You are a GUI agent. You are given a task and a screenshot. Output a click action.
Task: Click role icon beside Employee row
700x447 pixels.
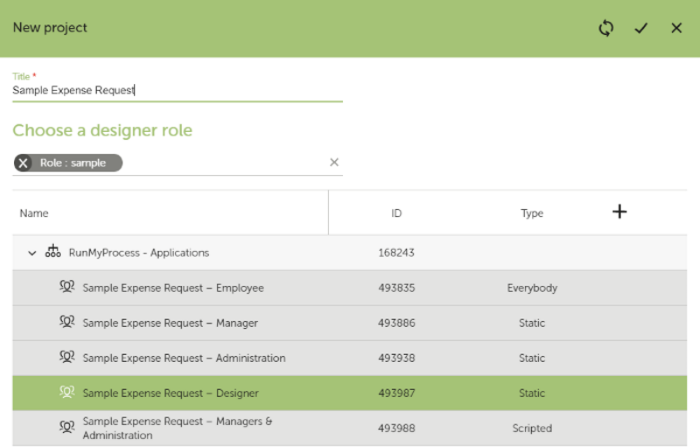click(67, 287)
